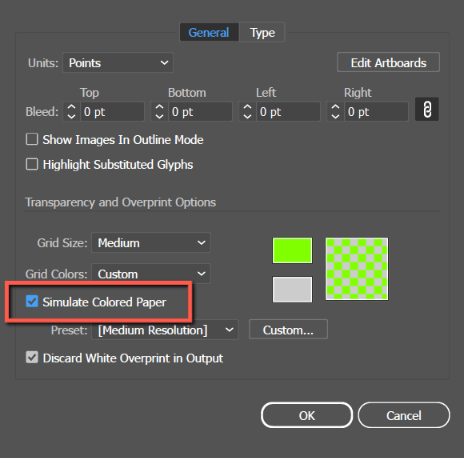Click the Left bleed stepper arrows

click(x=247, y=112)
